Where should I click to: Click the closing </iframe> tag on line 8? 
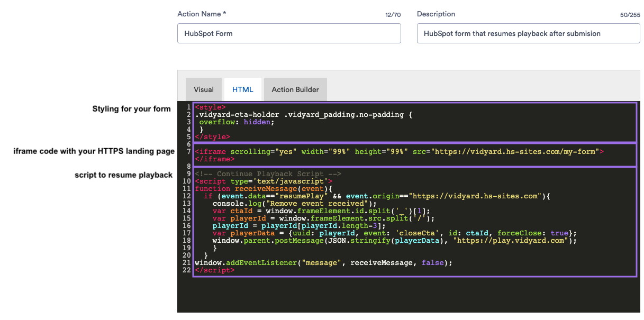pyautogui.click(x=214, y=159)
